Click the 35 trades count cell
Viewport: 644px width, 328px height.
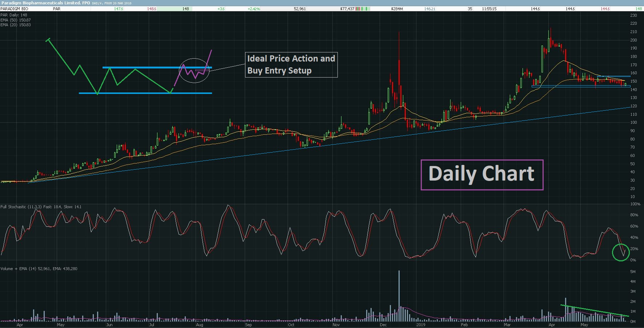click(x=470, y=9)
